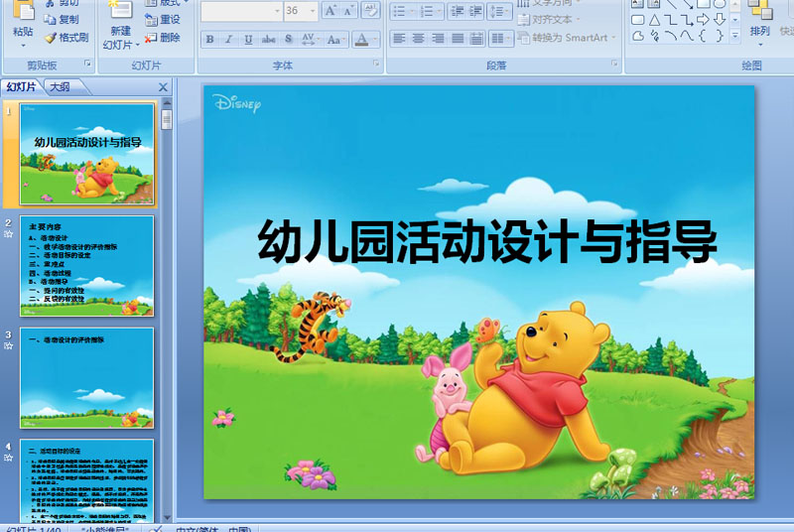This screenshot has height=532, width=794.
Task: Select the right brace shape
Action: (x=720, y=36)
